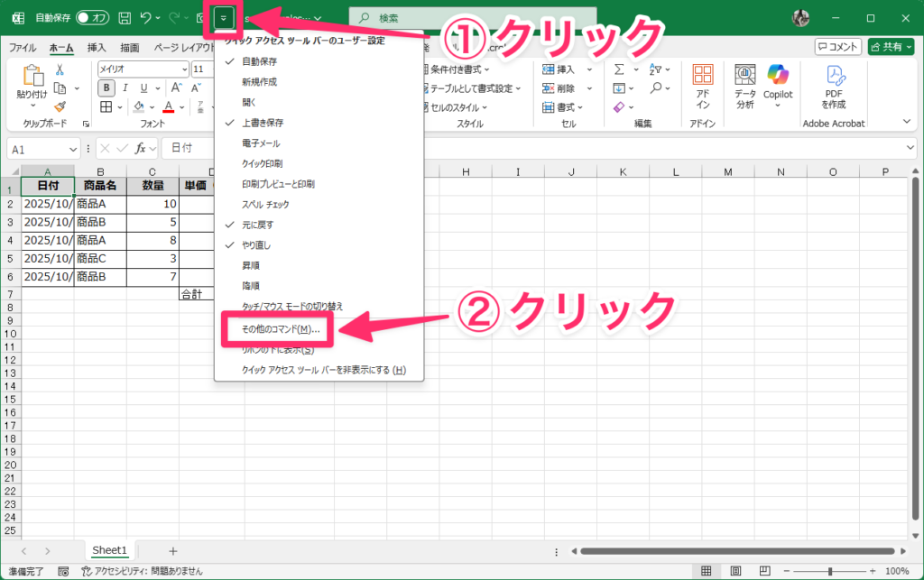
Task: Uncheck 元に戻す in the Quick Access menu
Action: pyautogui.click(x=257, y=225)
